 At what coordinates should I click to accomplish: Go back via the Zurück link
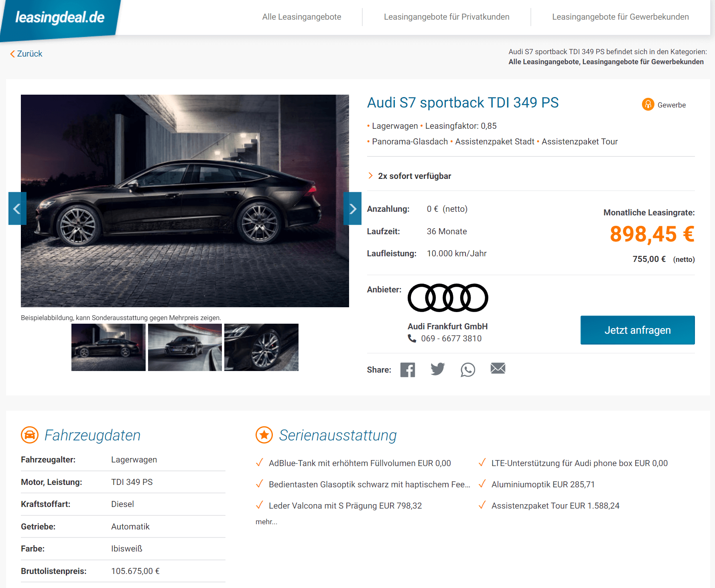tap(26, 54)
